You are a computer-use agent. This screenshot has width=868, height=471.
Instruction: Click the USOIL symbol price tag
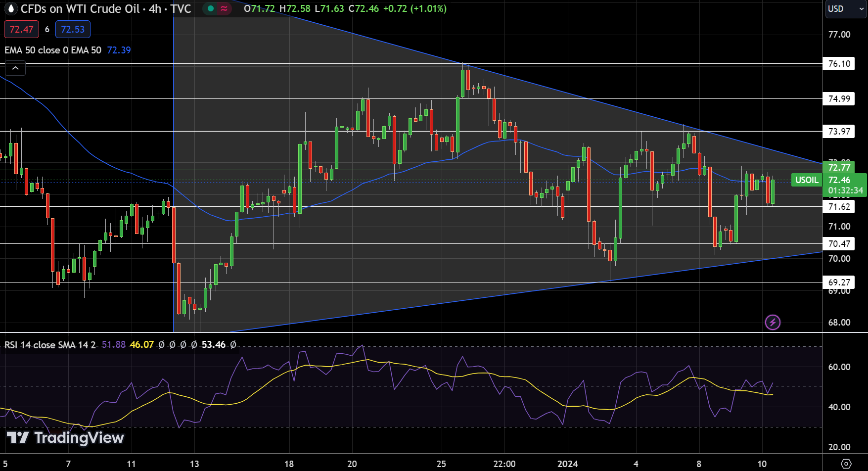[x=807, y=180]
